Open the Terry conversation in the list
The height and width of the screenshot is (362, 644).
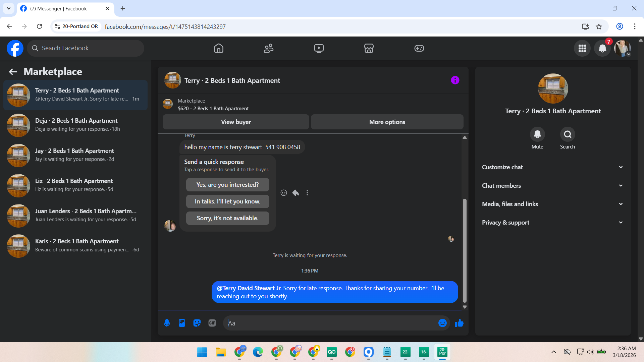click(75, 95)
